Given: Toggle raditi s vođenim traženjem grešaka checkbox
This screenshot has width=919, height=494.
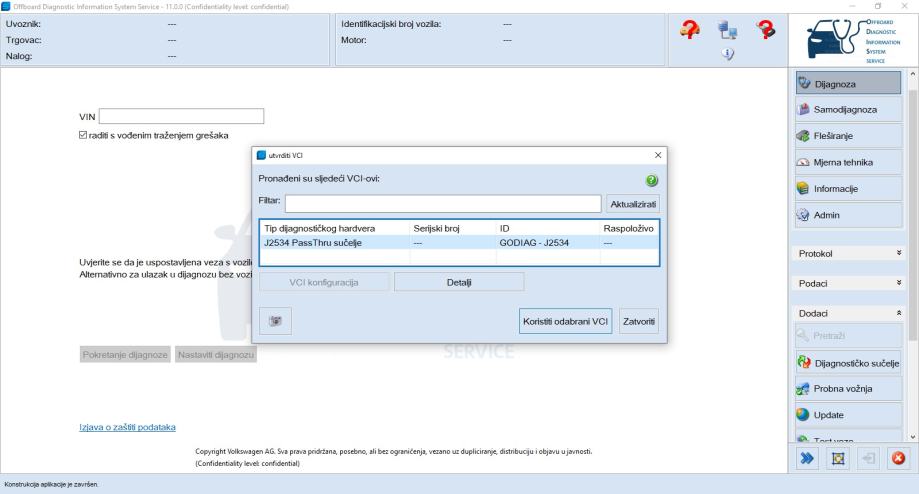Looking at the screenshot, I should (83, 135).
